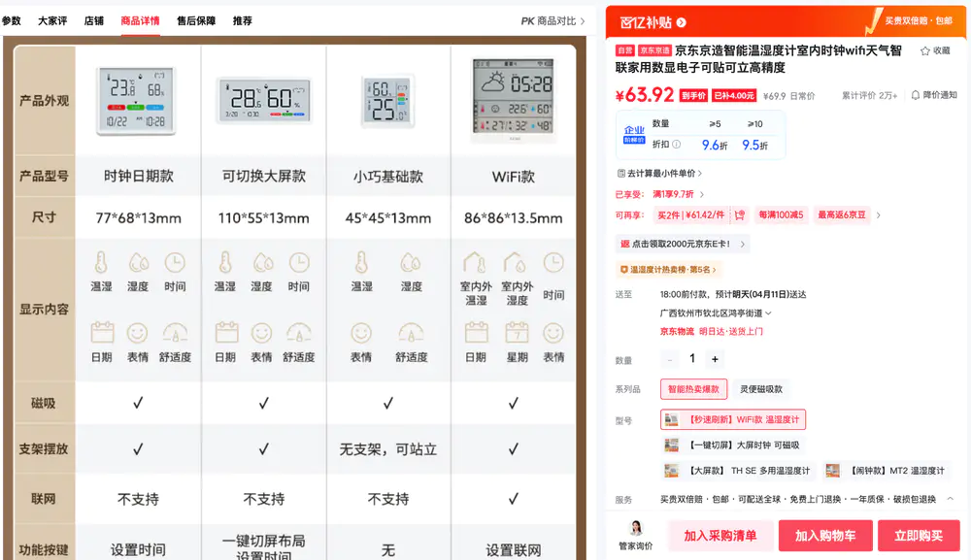
Task: Click the 京东京造 brand tag
Action: pyautogui.click(x=654, y=50)
